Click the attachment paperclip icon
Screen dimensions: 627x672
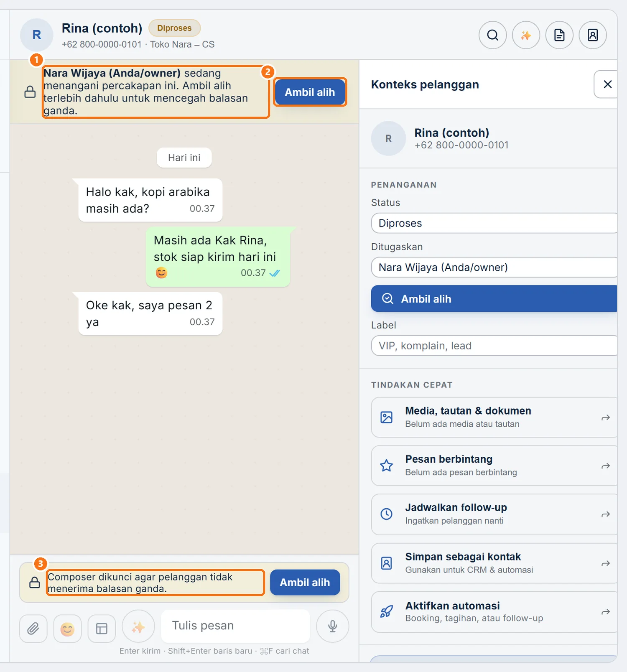[x=33, y=629]
